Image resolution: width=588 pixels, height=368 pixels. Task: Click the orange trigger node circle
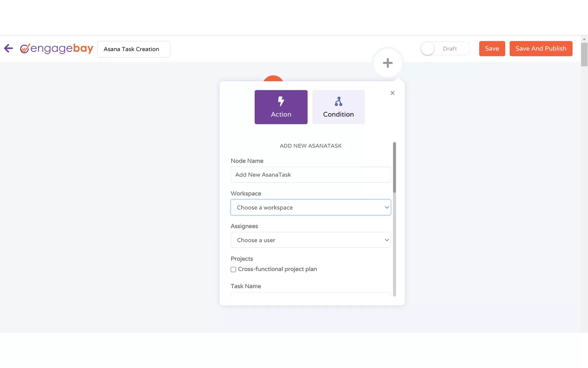click(x=273, y=78)
